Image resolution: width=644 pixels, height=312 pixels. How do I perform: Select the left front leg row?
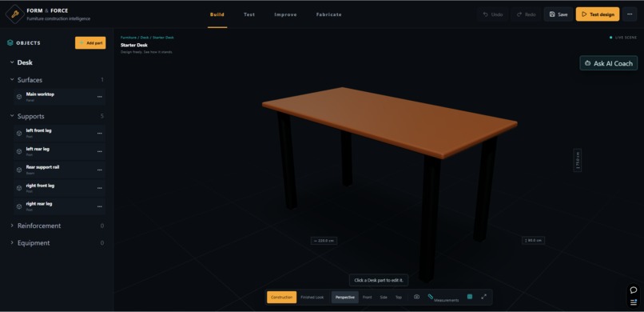point(60,133)
